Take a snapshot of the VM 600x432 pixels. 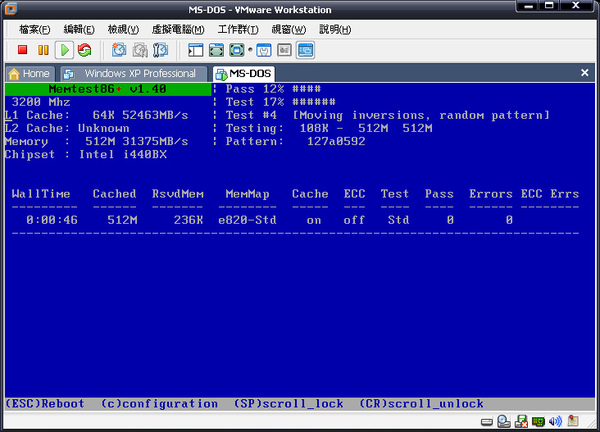point(119,50)
